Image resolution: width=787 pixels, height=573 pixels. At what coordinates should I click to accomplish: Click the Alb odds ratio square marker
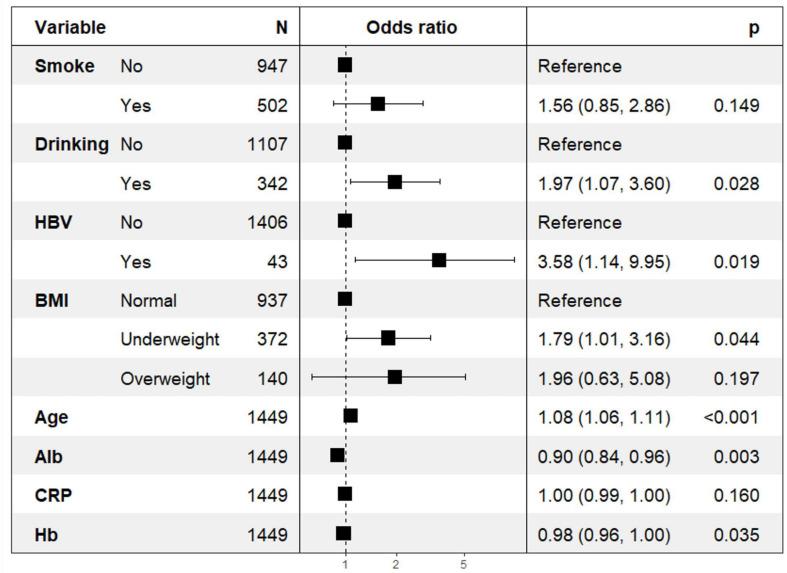337,455
